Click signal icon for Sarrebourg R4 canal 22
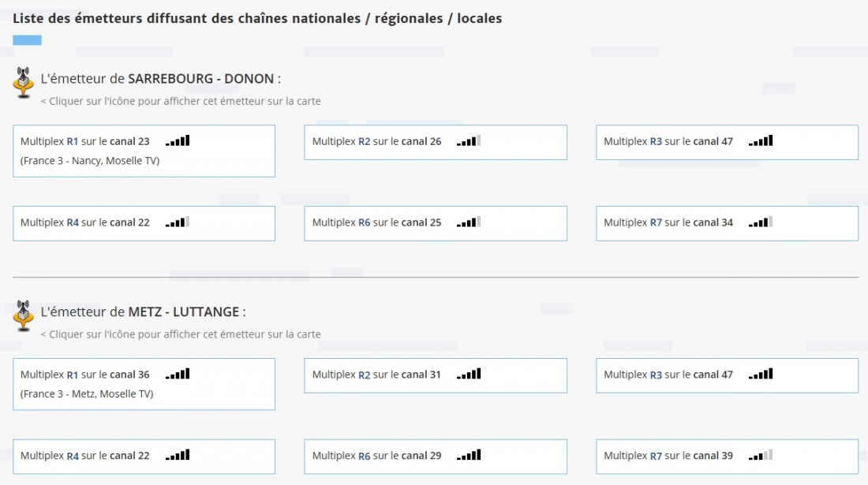 pos(178,222)
